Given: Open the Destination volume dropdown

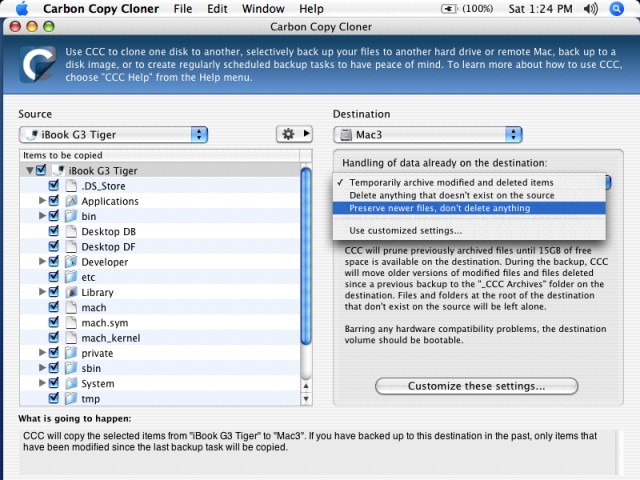Looking at the screenshot, I should (428, 135).
